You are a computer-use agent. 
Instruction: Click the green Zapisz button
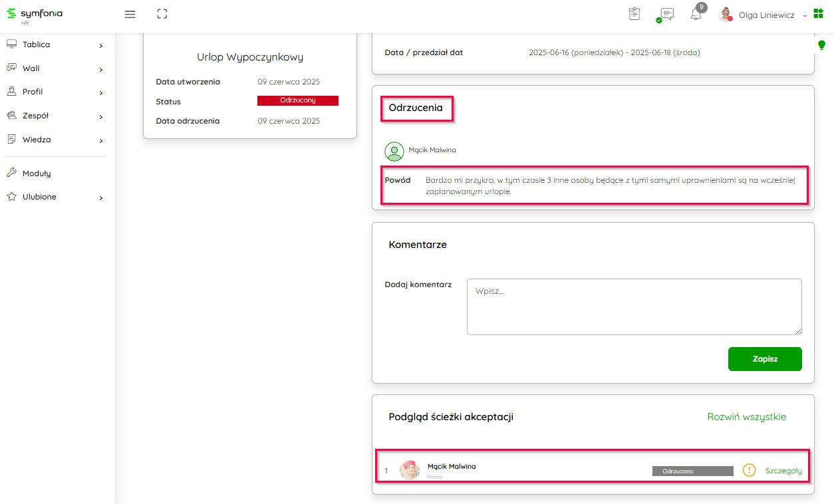point(765,359)
